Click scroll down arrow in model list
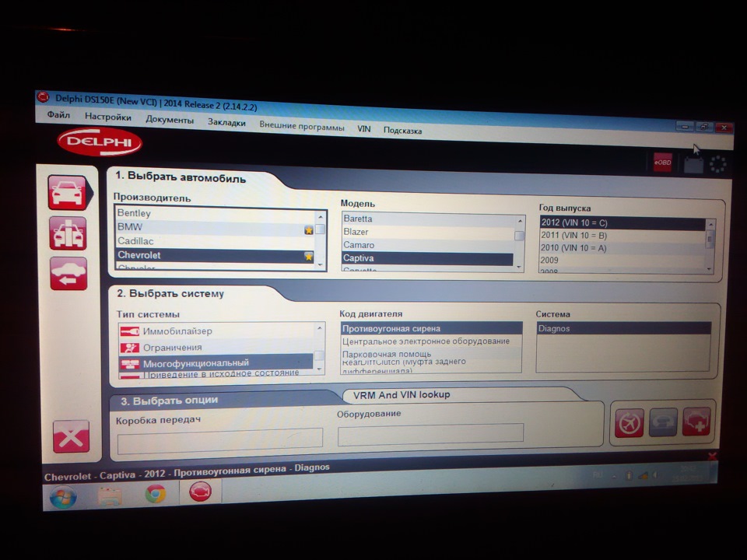Viewport: 747px width, 560px height. [x=519, y=267]
